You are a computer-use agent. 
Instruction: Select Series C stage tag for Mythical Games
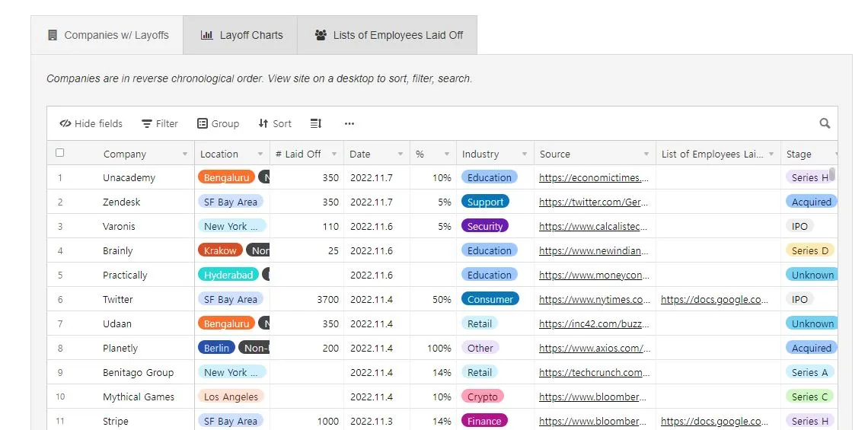pos(810,397)
